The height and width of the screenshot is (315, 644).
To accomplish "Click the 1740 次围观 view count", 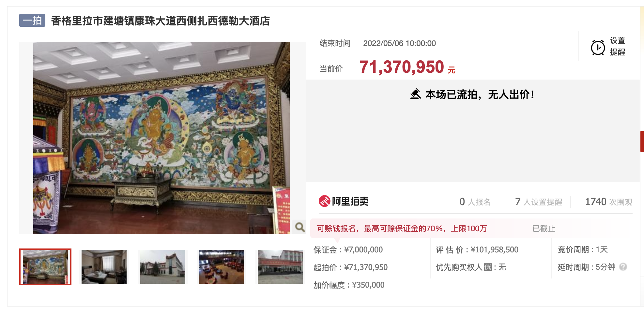I will click(609, 202).
